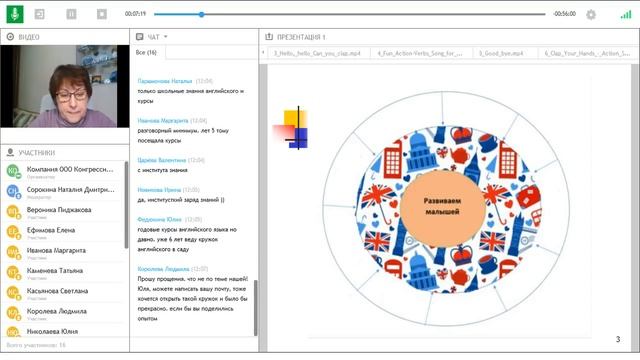Image resolution: width=640 pixels, height=360 pixels.
Task: Stop the webinar recording playback
Action: pos(102,14)
